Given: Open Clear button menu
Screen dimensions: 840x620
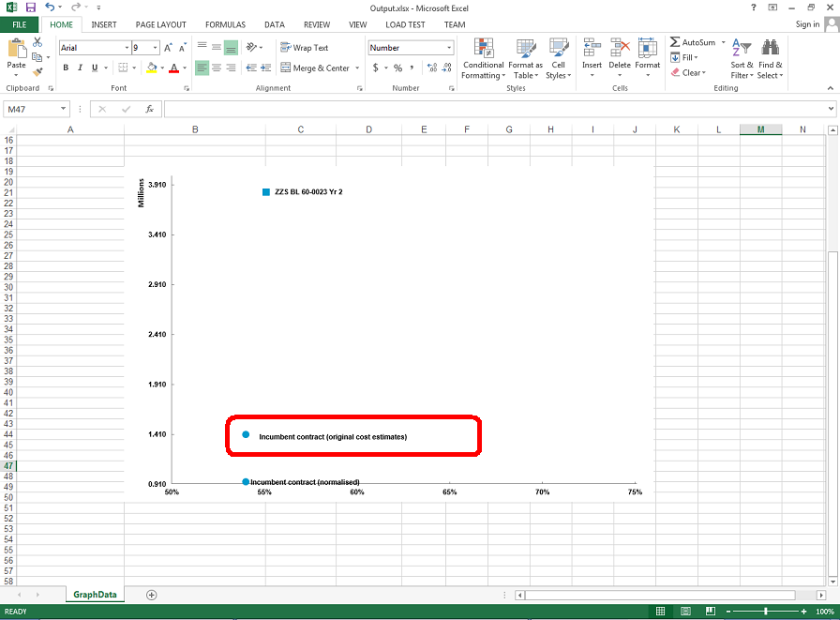Looking at the screenshot, I should tap(688, 72).
